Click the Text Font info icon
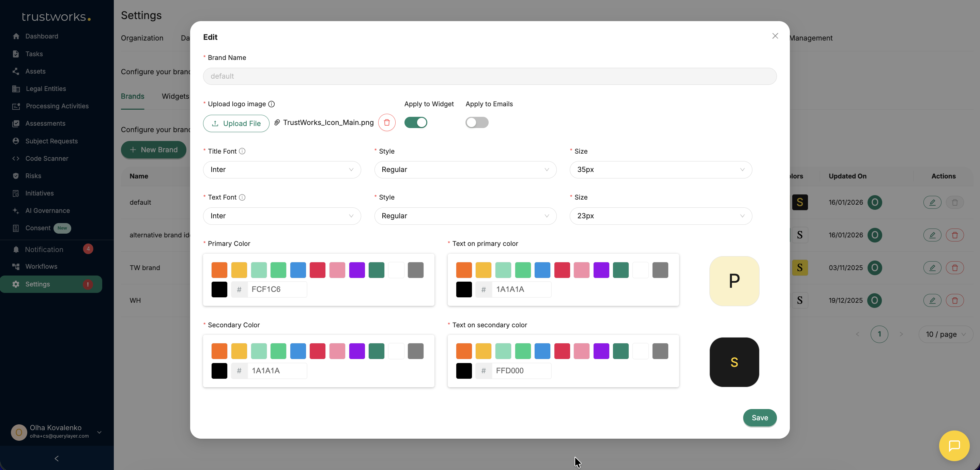Image resolution: width=980 pixels, height=470 pixels. tap(242, 197)
